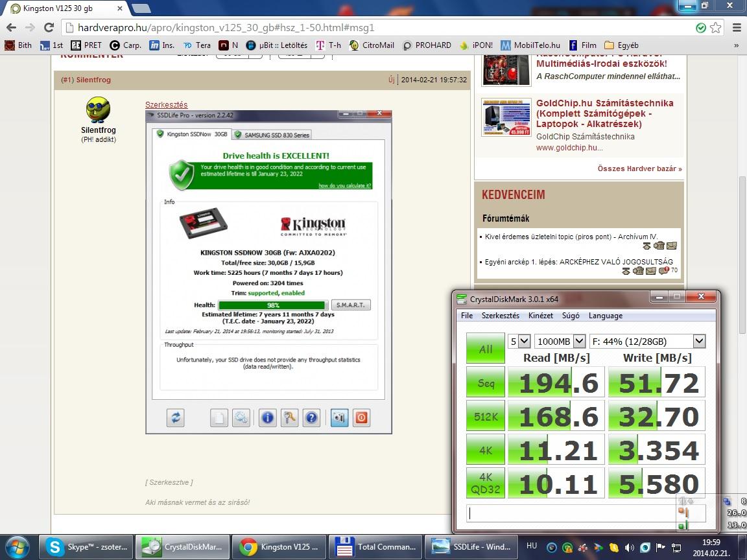
Task: Click the envelope icon for Kivel érdemes üzletelni topic
Action: coord(671,246)
